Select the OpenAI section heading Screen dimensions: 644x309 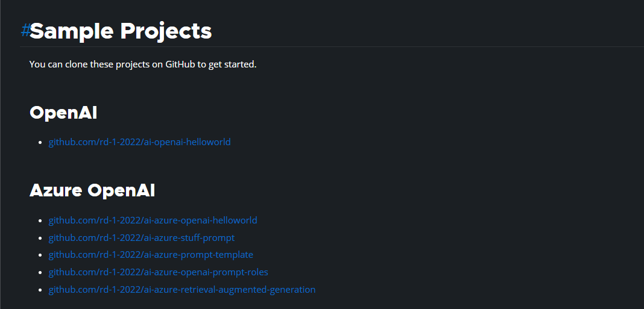63,113
